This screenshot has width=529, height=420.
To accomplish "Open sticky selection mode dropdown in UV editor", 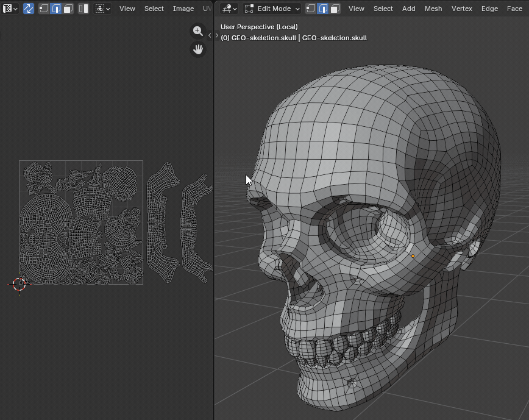I will click(x=102, y=9).
